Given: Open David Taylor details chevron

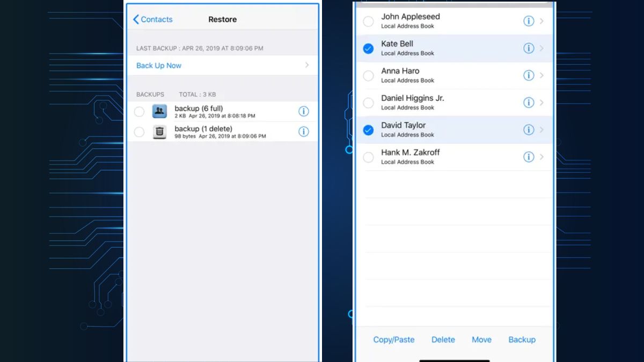Looking at the screenshot, I should pos(541,130).
